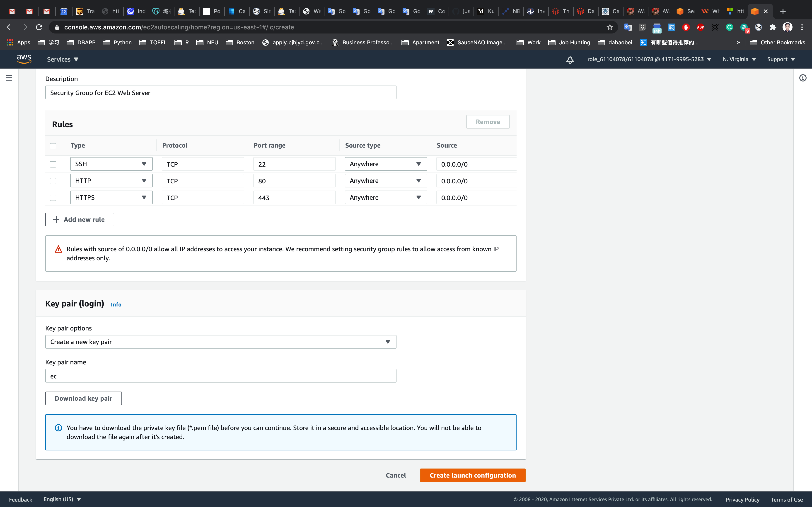Viewport: 812px width, 507px height.
Task: Open the Services menu
Action: 62,59
